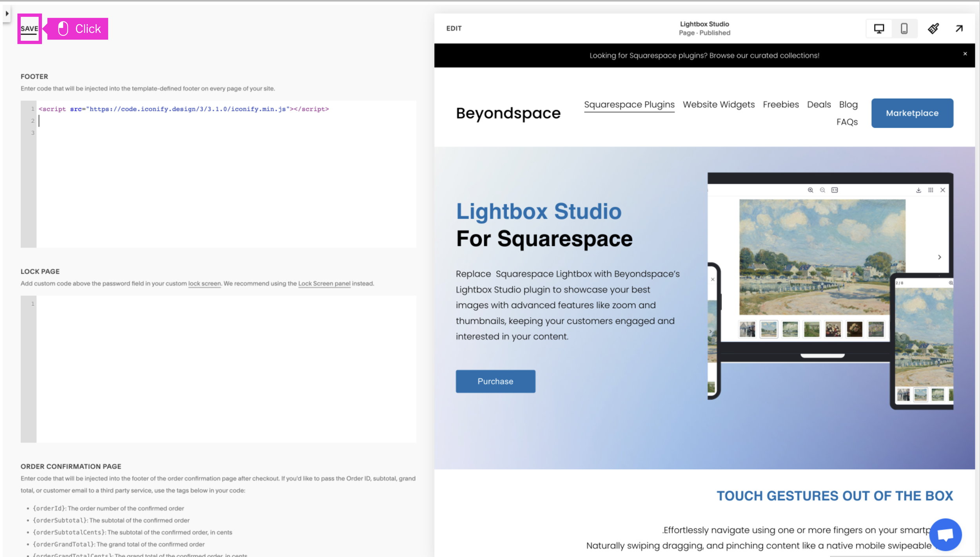980x557 pixels.
Task: Click the SAVE button for code injection
Action: point(29,29)
